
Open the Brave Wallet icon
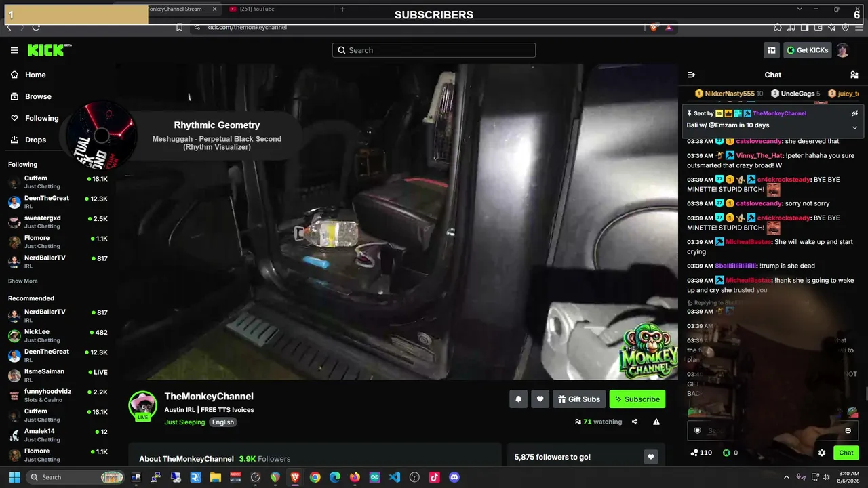pos(818,27)
